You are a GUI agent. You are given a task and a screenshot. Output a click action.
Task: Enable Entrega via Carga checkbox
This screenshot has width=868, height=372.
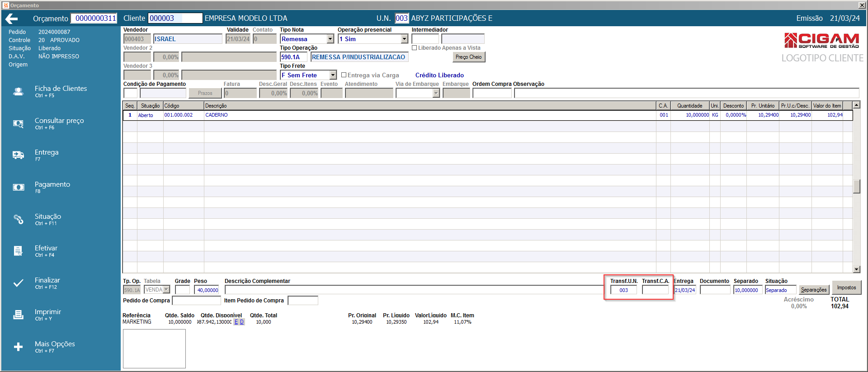(344, 75)
